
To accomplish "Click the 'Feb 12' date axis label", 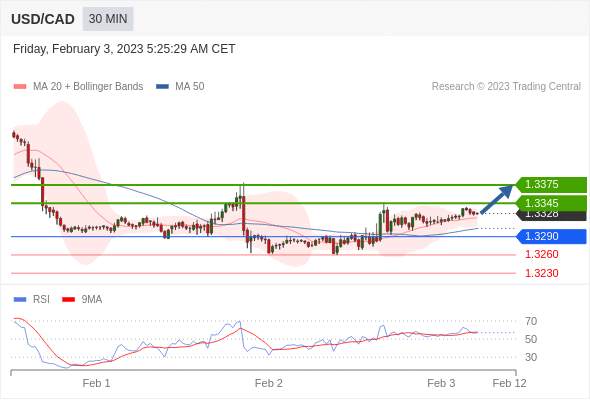I will pos(509,383).
